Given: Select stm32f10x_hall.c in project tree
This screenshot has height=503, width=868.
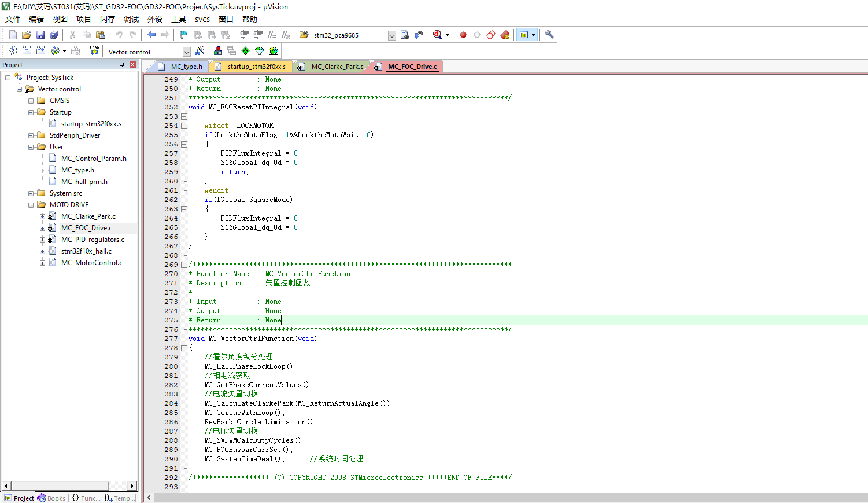Looking at the screenshot, I should tap(86, 251).
